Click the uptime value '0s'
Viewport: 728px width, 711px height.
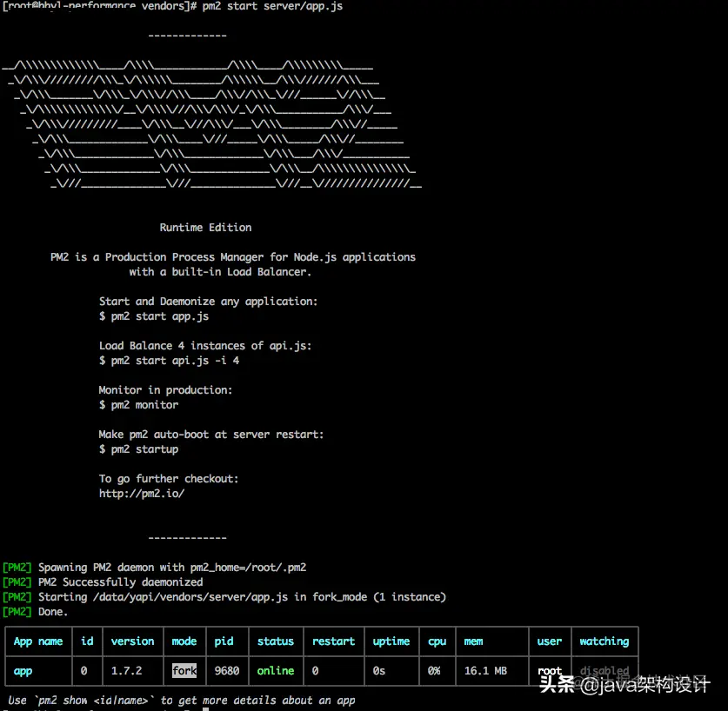point(379,671)
